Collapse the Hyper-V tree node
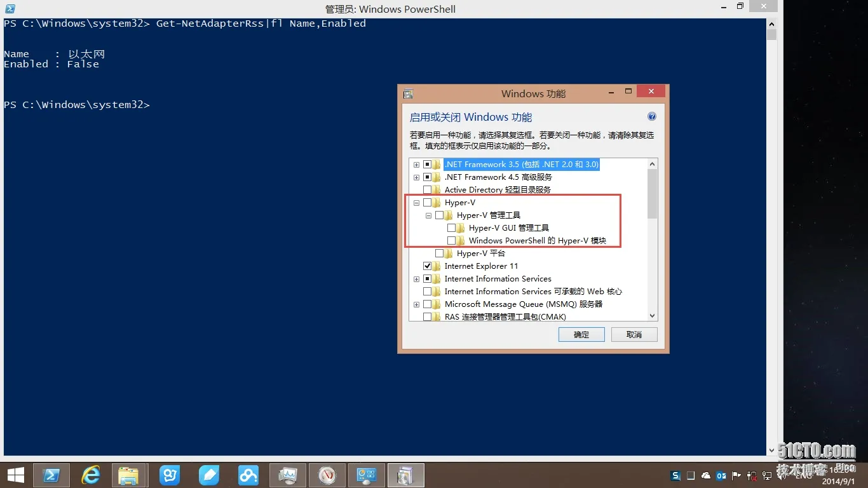The height and width of the screenshot is (488, 868). 416,203
